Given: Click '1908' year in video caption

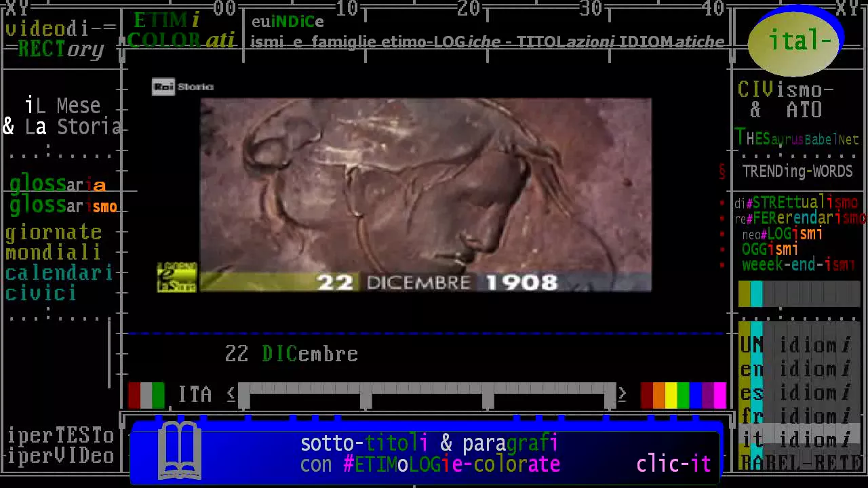Looking at the screenshot, I should (x=521, y=283).
